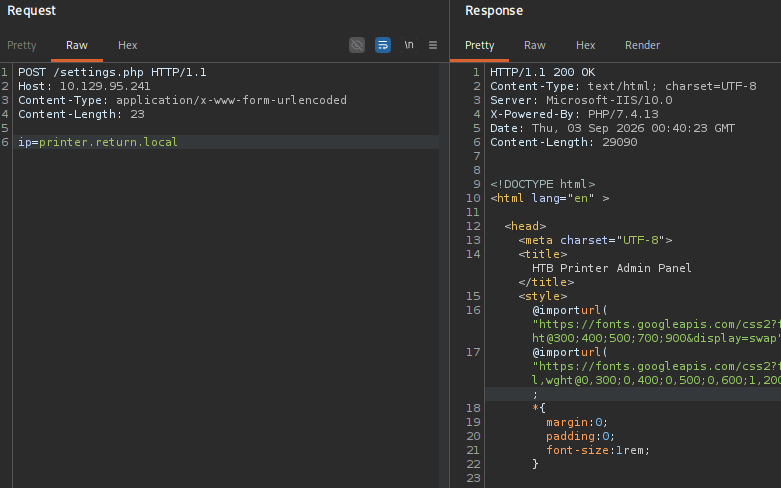Switch to Response Raw tab
This screenshot has height=488, width=781.
click(534, 45)
